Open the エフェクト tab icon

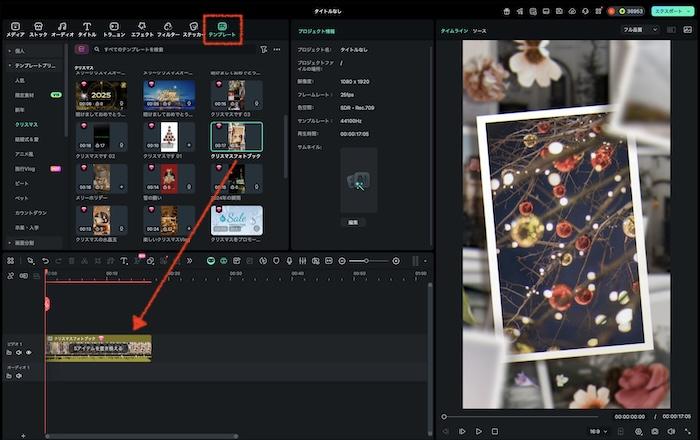[x=141, y=29]
